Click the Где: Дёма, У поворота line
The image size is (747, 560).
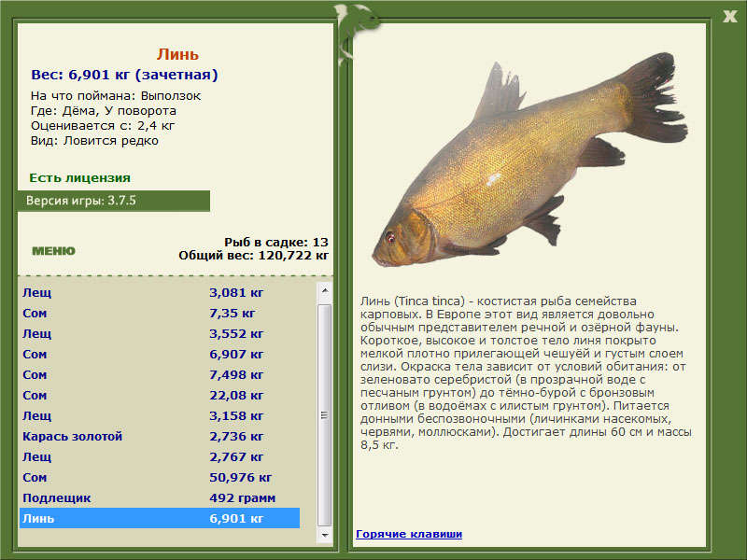pyautogui.click(x=104, y=110)
